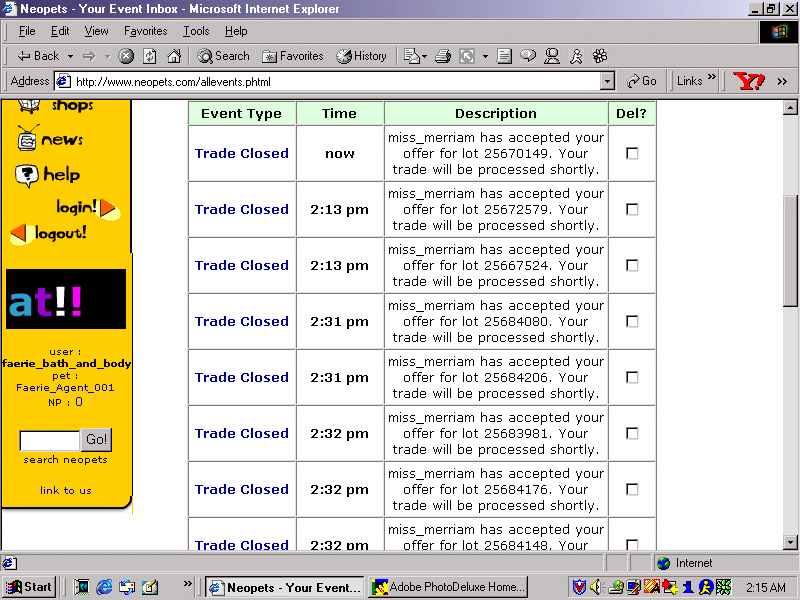Check Del box for lot 25683981
The width and height of the screenshot is (800, 600).
(x=632, y=433)
